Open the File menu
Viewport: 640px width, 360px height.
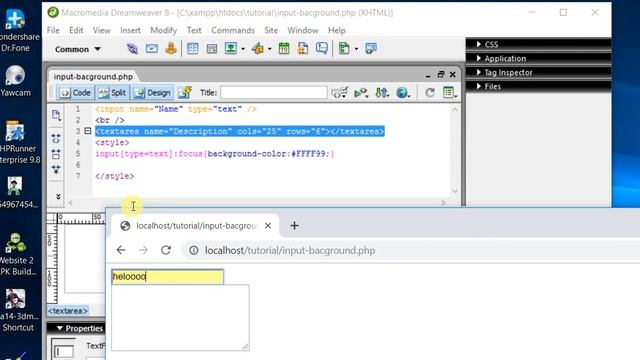pos(53,31)
